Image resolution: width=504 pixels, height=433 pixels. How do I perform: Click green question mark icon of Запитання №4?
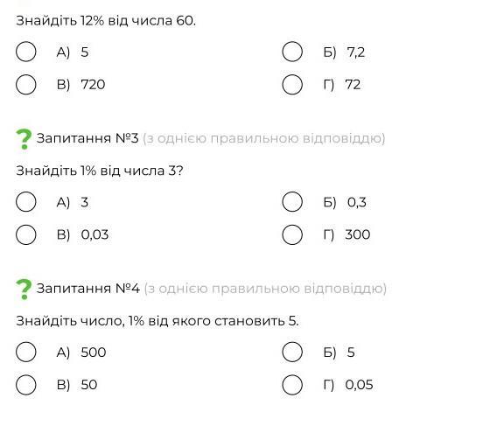click(x=24, y=289)
